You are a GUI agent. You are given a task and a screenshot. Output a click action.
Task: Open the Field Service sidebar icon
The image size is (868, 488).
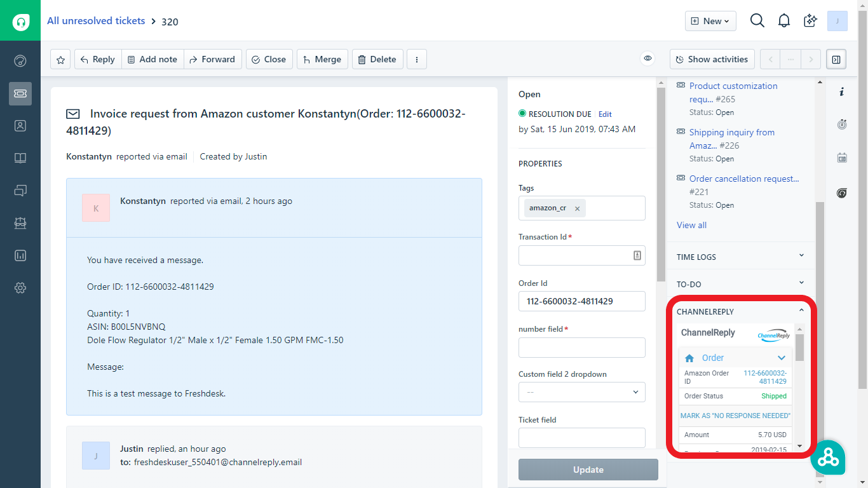(x=20, y=223)
